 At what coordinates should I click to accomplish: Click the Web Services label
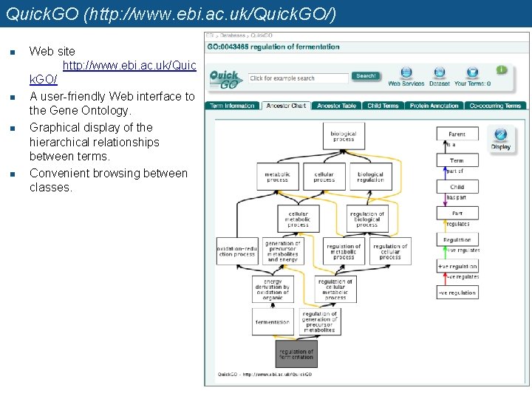pyautogui.click(x=406, y=83)
